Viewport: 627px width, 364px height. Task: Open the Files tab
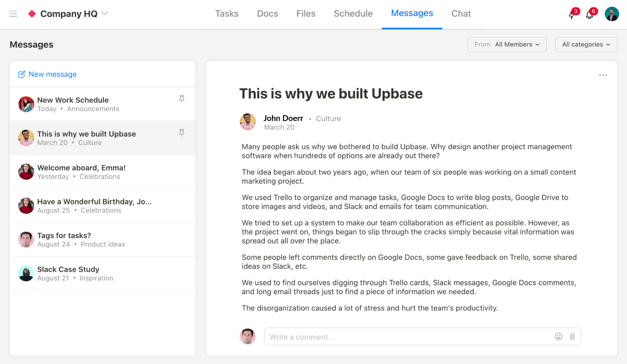coord(306,14)
